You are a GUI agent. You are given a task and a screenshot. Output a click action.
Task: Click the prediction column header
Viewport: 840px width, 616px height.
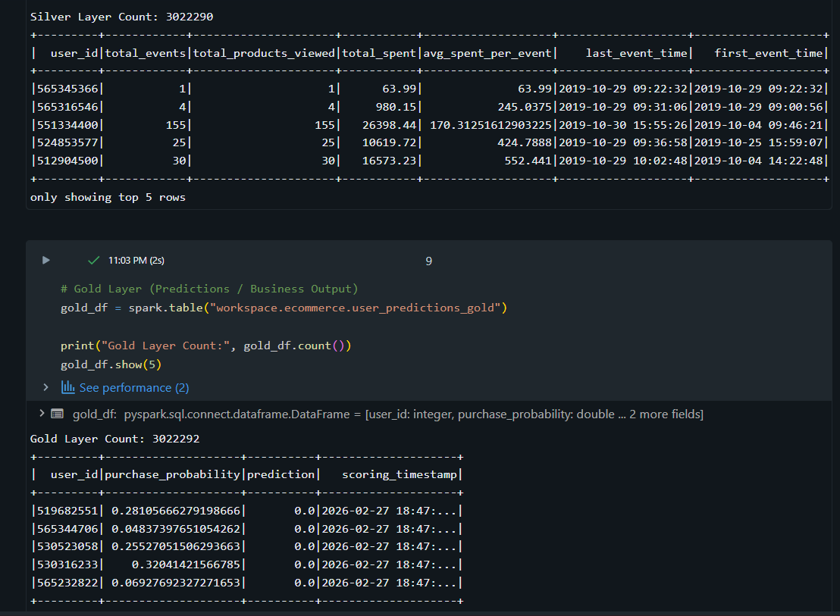281,475
